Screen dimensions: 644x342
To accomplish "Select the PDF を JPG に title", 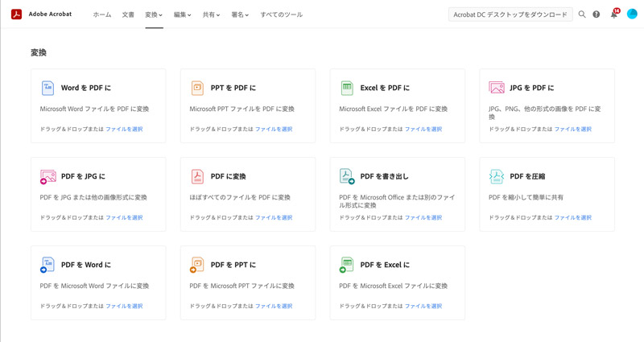I will click(84, 176).
